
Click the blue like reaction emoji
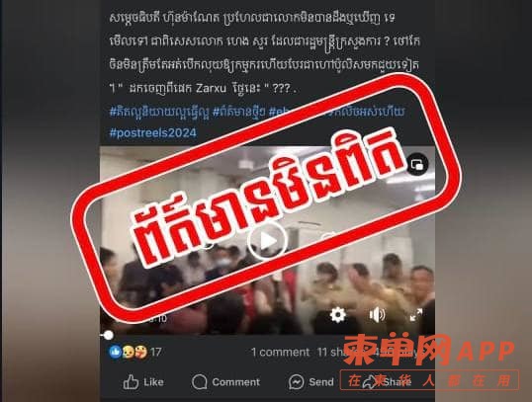click(x=115, y=353)
